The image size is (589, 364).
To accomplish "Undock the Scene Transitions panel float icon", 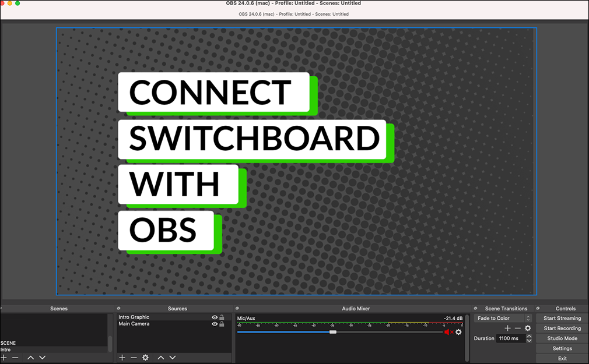I will [475, 308].
